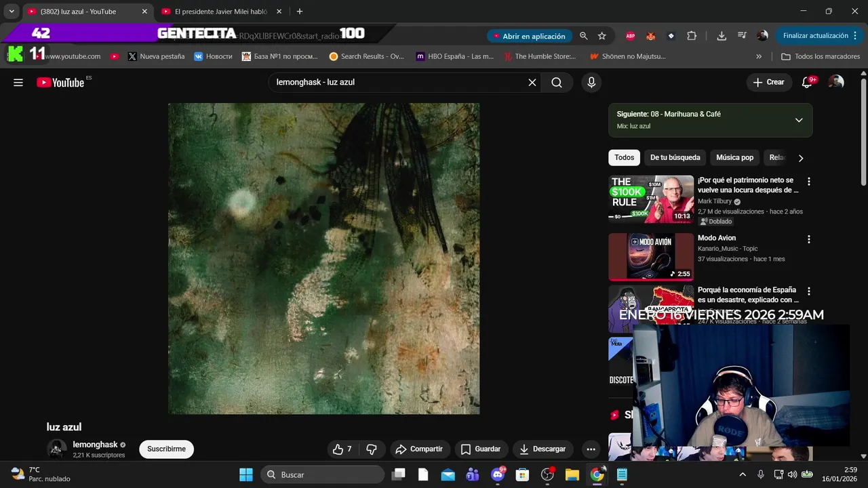
Task: Open the Shōnen no Majutsu bookmark
Action: point(628,57)
